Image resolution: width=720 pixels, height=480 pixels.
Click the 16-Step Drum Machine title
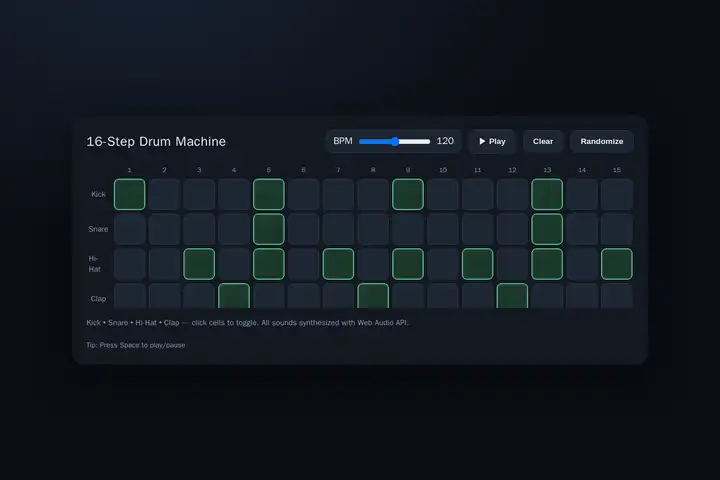point(156,141)
